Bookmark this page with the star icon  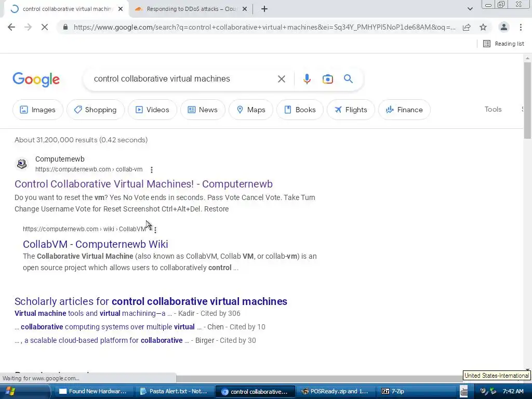483,27
